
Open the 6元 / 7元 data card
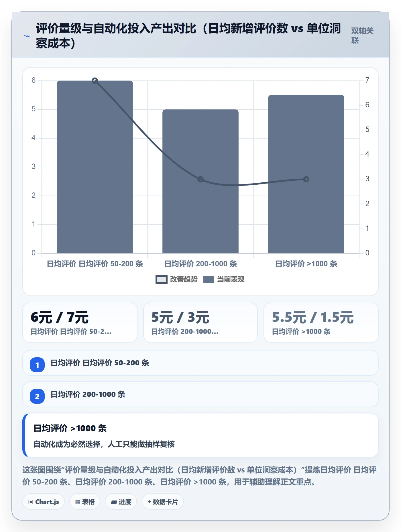click(x=80, y=322)
